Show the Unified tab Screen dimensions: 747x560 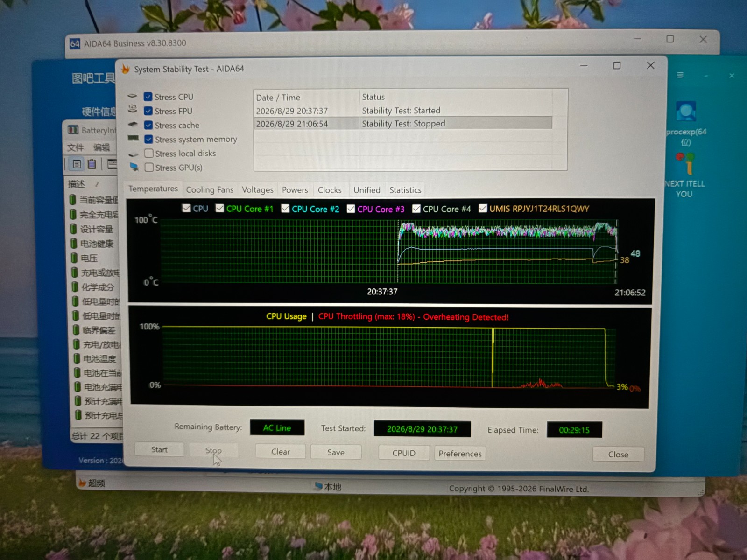point(367,190)
